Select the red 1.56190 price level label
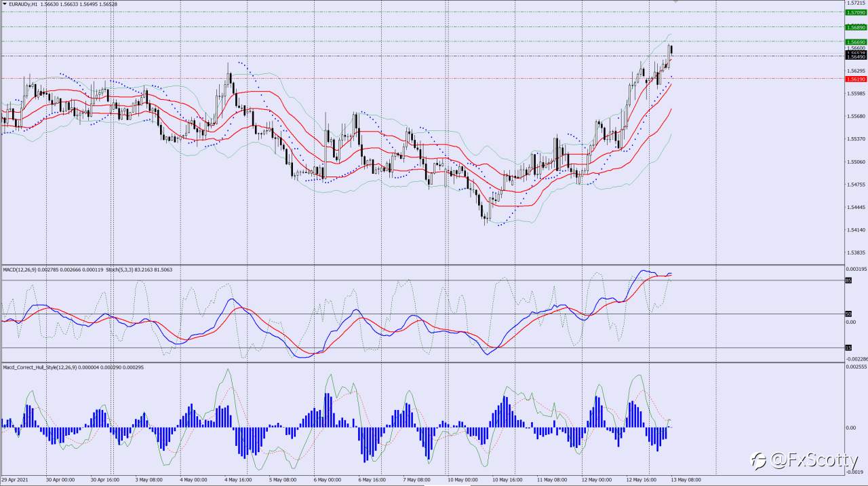The width and height of the screenshot is (868, 486). 856,79
